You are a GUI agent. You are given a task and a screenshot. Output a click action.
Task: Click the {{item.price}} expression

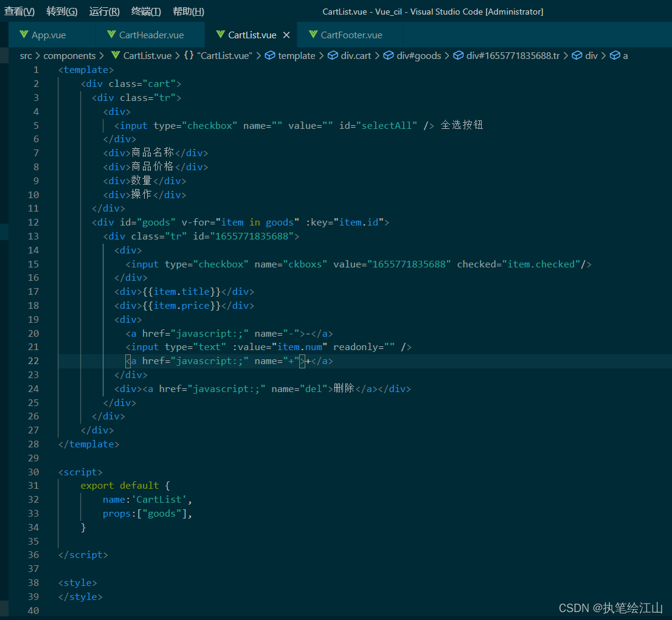pyautogui.click(x=182, y=306)
